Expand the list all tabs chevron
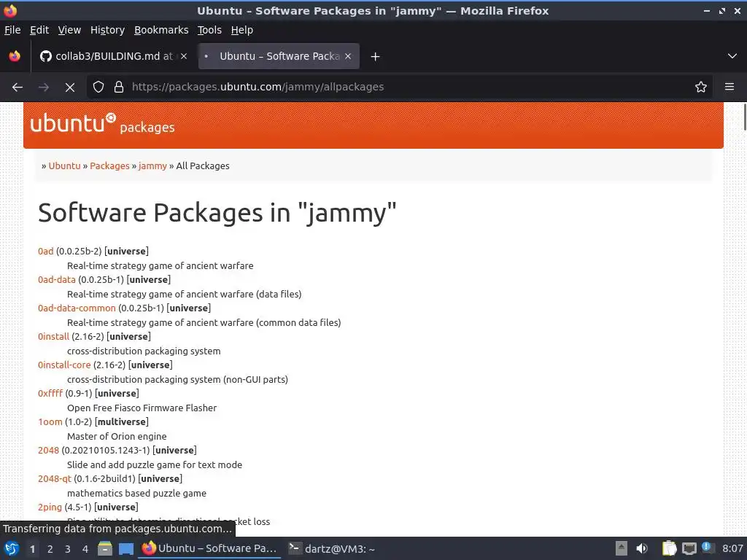 click(732, 56)
